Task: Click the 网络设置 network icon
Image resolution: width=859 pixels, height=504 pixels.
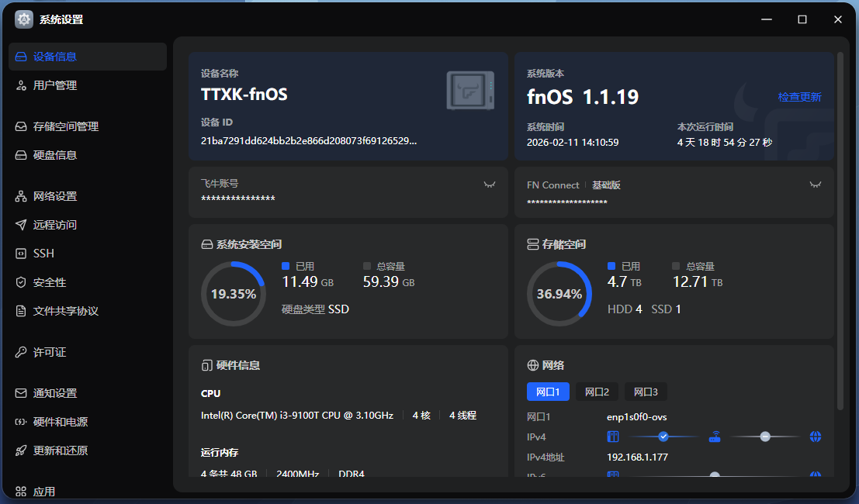Action: (x=21, y=196)
